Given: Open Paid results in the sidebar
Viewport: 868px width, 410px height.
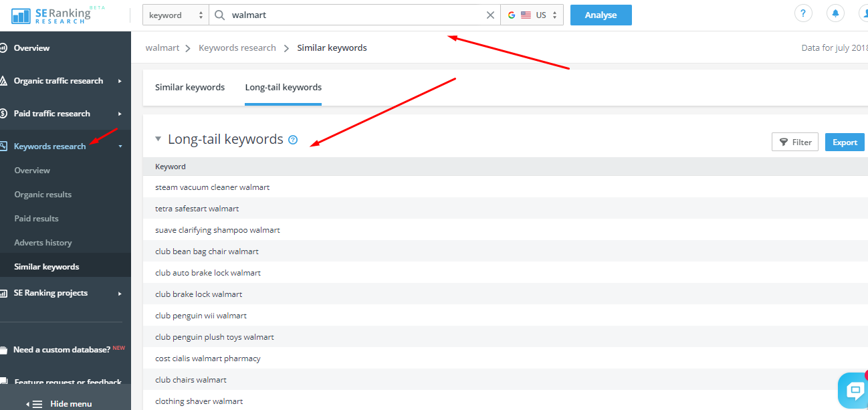Looking at the screenshot, I should point(36,219).
